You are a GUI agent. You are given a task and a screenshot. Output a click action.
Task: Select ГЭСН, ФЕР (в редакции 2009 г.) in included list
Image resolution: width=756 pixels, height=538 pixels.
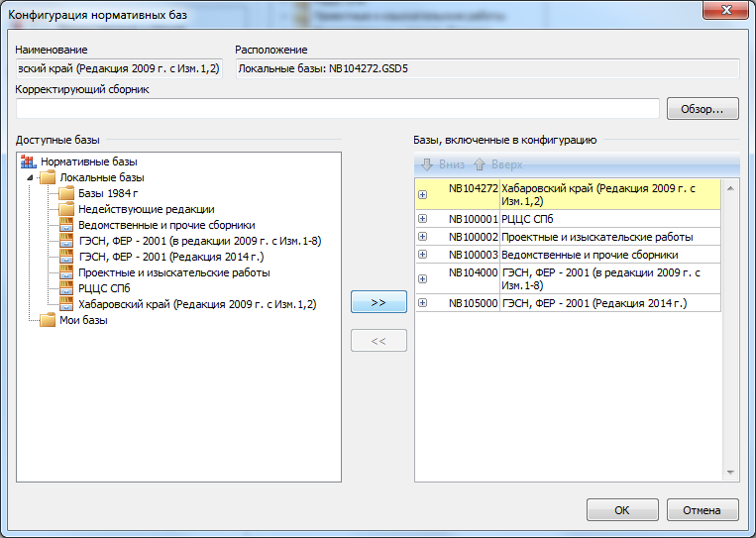click(600, 279)
